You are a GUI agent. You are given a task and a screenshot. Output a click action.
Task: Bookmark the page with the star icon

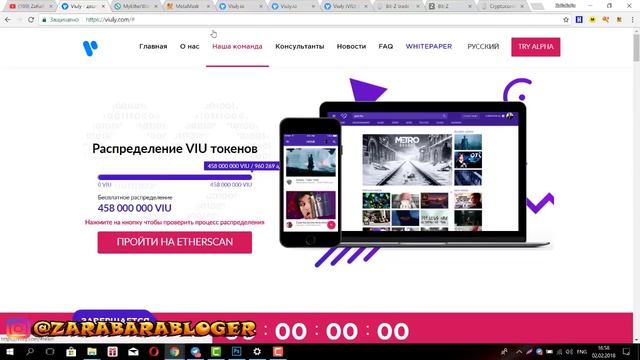566,20
